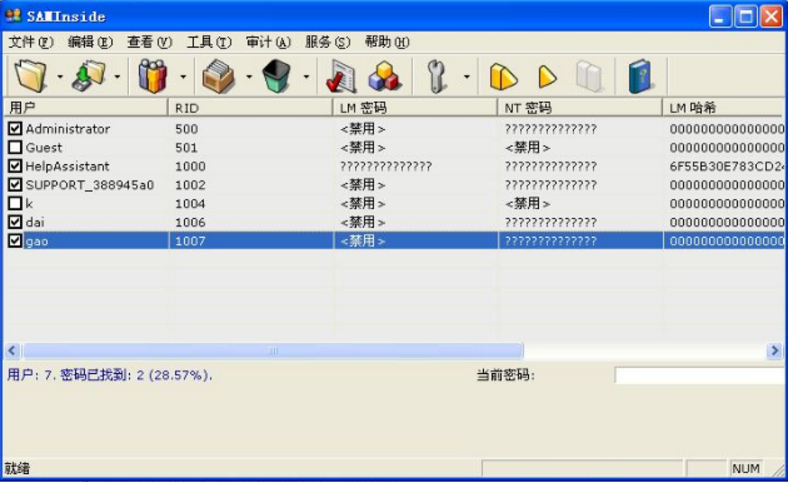789x482 pixels.
Task: Select the dai user name
Action: point(35,222)
